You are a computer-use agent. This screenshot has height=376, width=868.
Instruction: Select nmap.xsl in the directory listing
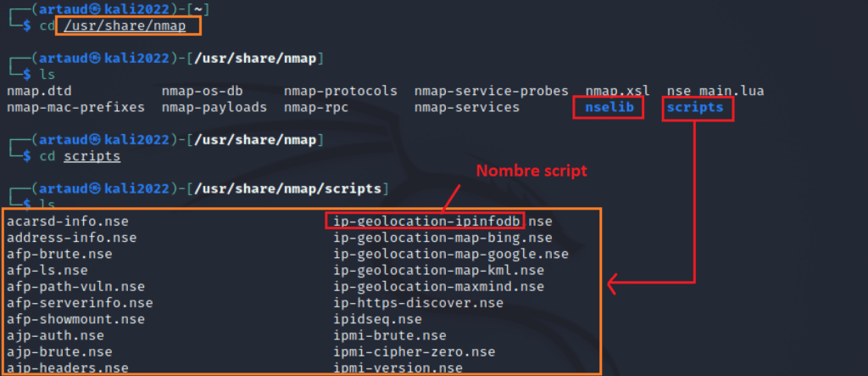coord(618,91)
